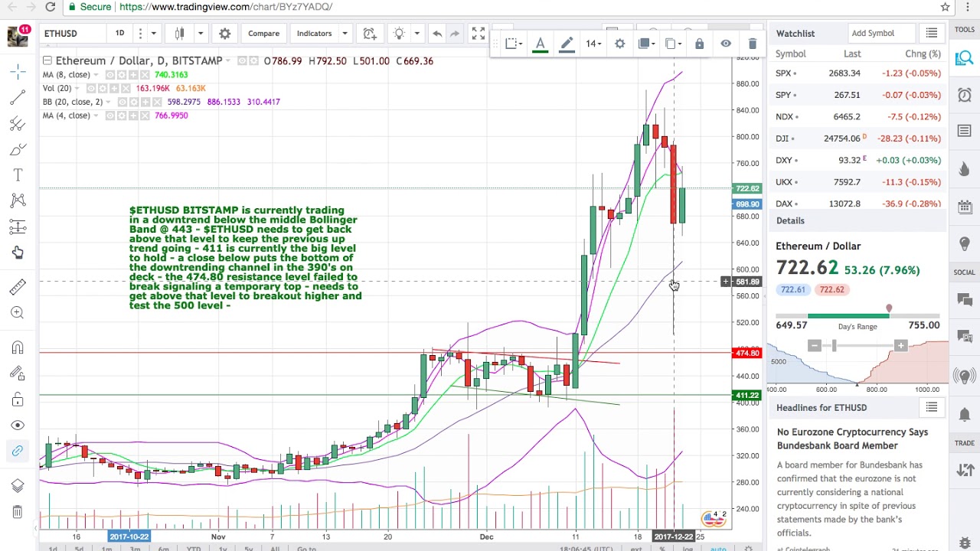
Task: Undo the last chart action
Action: tap(436, 34)
